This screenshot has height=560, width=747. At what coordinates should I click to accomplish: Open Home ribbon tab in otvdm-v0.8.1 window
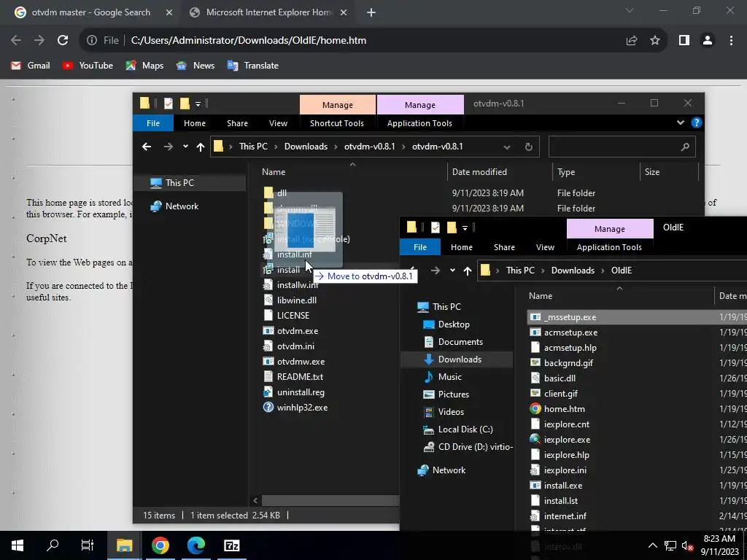pyautogui.click(x=195, y=123)
